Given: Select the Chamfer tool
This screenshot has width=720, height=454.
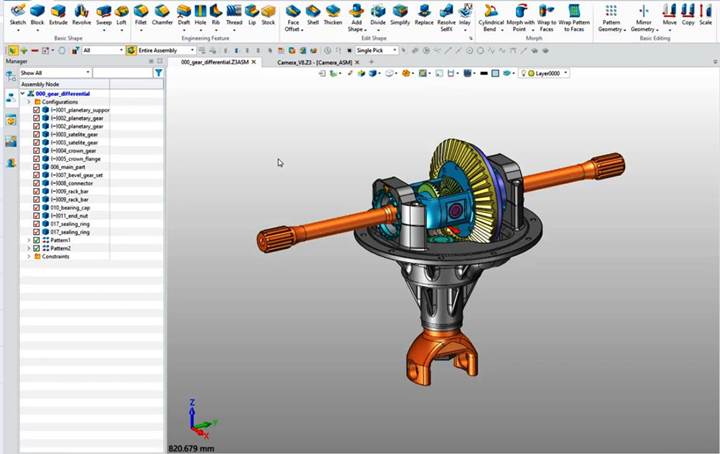Looking at the screenshot, I should [162, 15].
